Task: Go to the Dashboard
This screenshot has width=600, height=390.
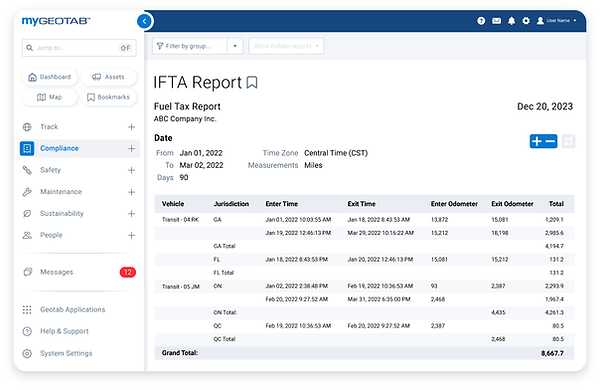Action: tap(50, 77)
